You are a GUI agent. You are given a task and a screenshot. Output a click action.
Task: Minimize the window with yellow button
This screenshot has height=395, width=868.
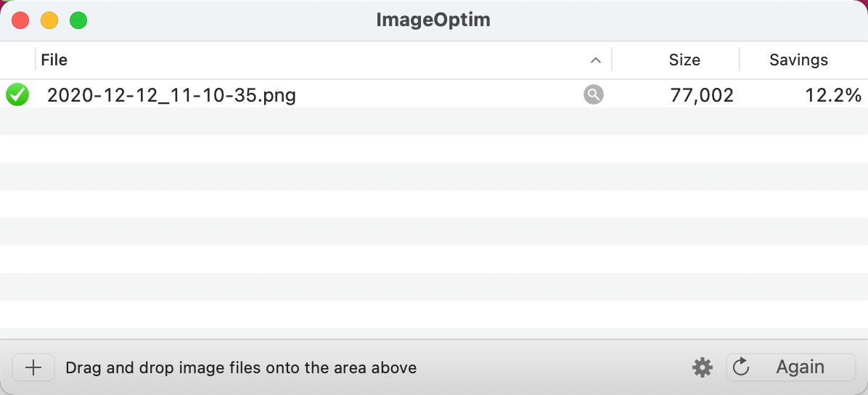click(49, 20)
